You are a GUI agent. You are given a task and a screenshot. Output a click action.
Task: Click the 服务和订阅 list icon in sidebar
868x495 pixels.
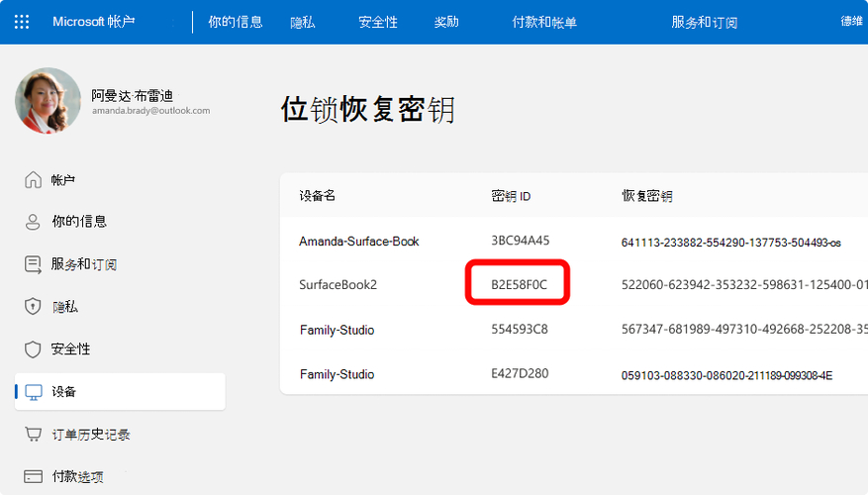pos(33,264)
